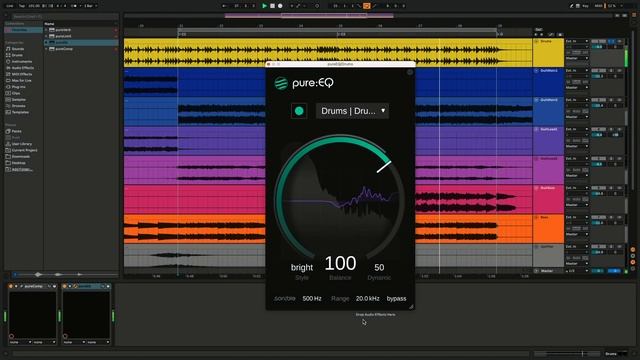Click the 50 Dynamic value in pure:EQ
The image size is (640, 360).
tap(379, 267)
